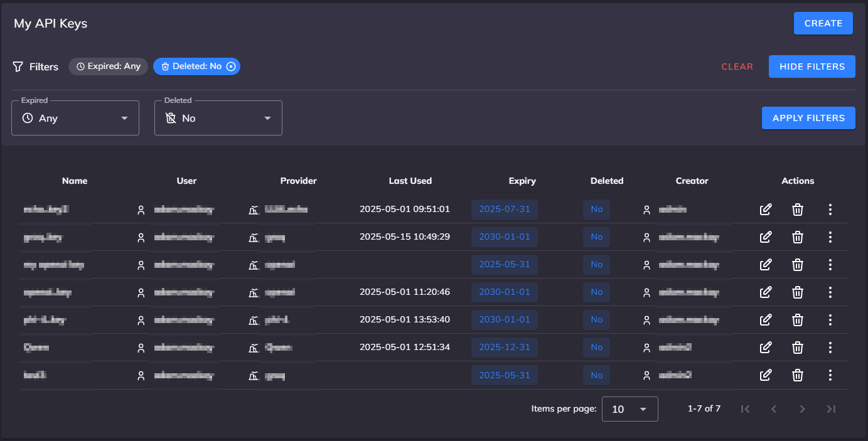The height and width of the screenshot is (441, 868).
Task: Click the Name column header
Action: (75, 181)
